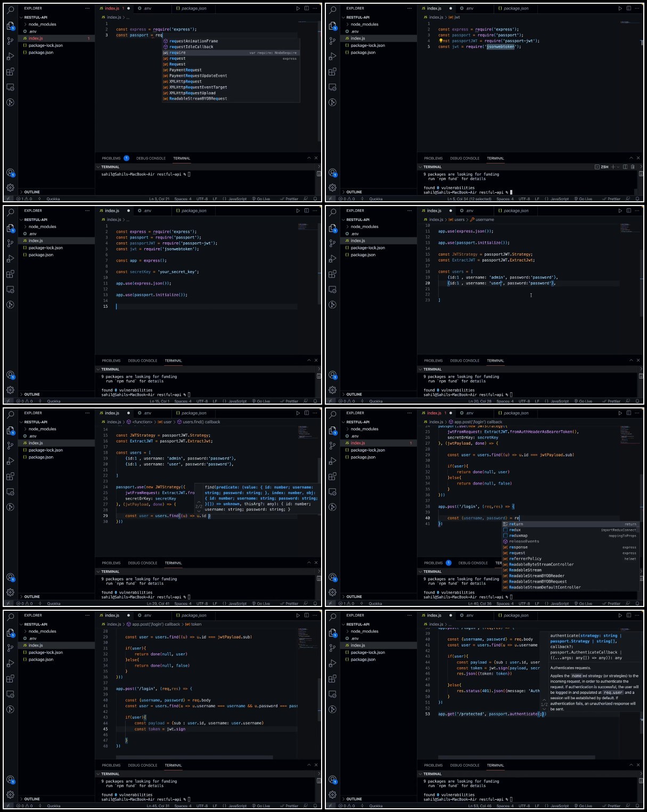Click notifications bell in the Ln 53 window
The width and height of the screenshot is (647, 812).
pos(637,806)
